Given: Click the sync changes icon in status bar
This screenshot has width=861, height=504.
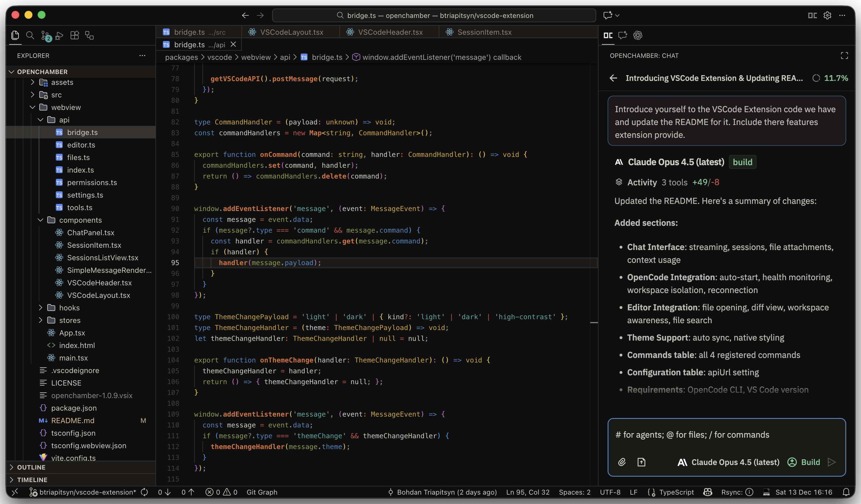Looking at the screenshot, I should tap(145, 492).
